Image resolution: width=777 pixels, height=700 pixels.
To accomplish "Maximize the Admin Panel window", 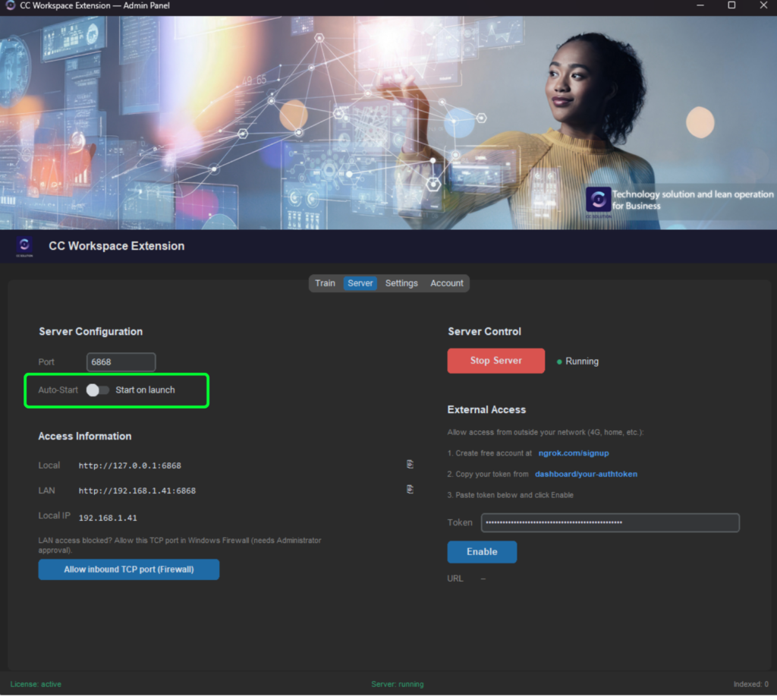I will (x=731, y=6).
